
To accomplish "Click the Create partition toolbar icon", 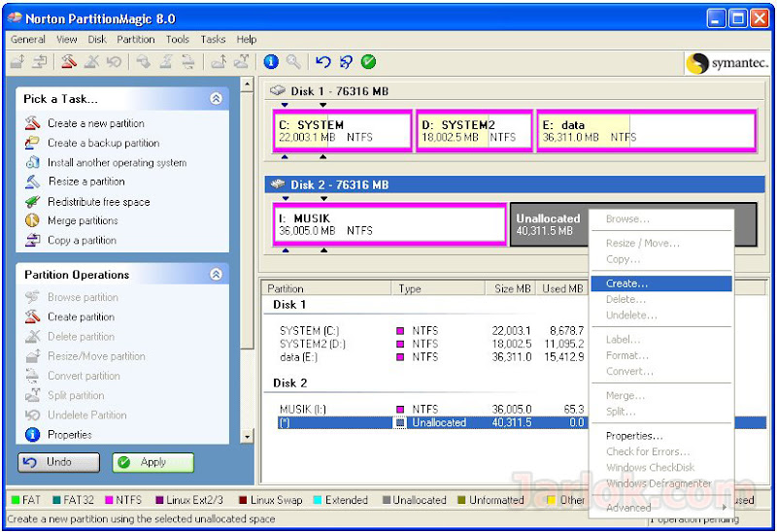I will [68, 62].
